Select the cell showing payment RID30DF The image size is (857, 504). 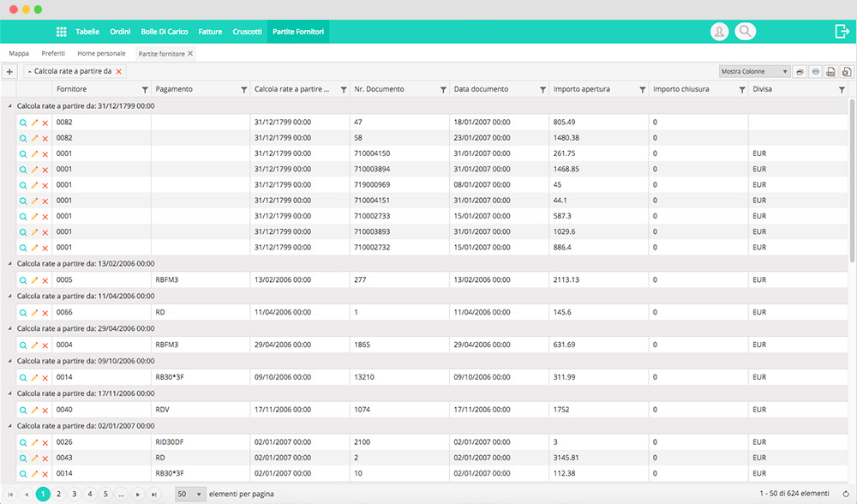[201, 442]
